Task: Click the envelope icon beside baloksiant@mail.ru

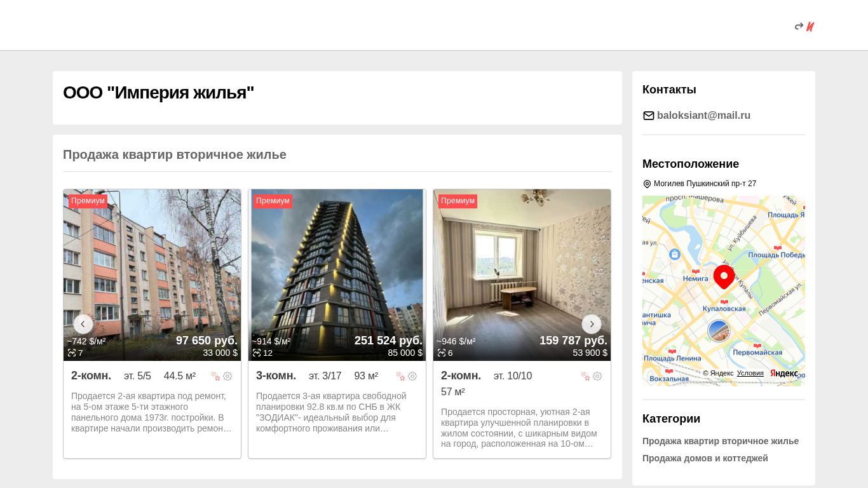Action: tap(648, 116)
